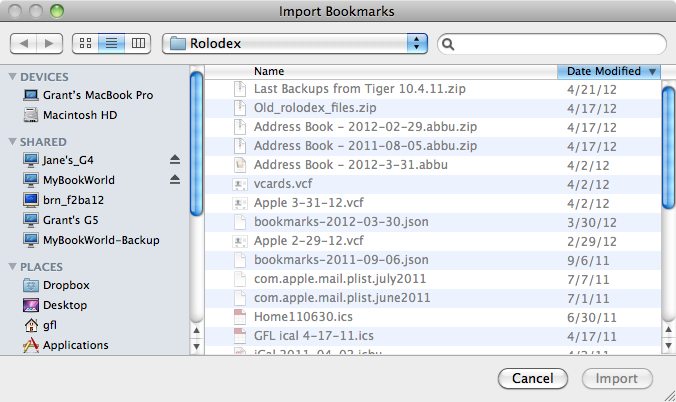Click calendar icon next to Home110630.ics

[x=240, y=317]
